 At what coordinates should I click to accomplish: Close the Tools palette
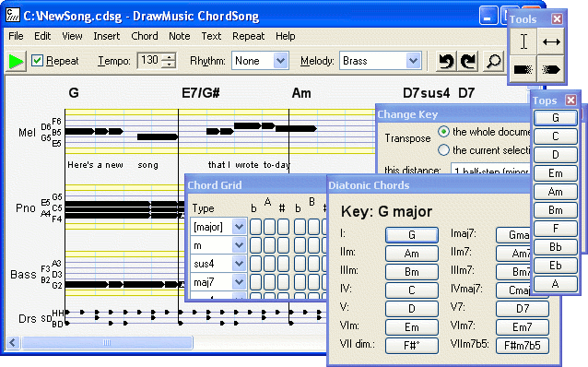click(557, 18)
